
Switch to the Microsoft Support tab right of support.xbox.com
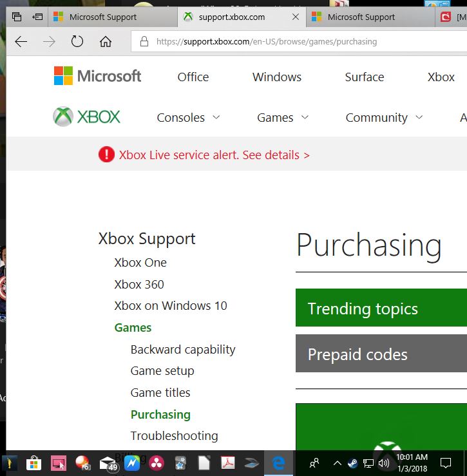pos(370,17)
